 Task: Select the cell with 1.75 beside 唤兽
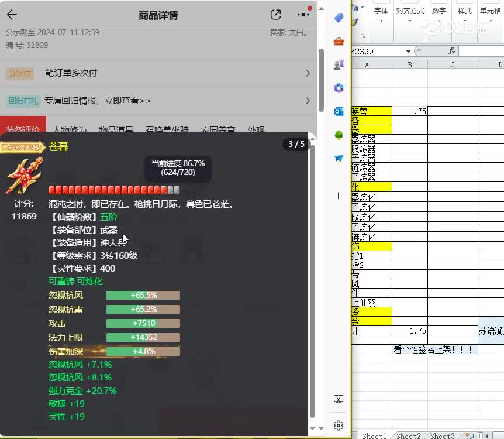(x=410, y=111)
